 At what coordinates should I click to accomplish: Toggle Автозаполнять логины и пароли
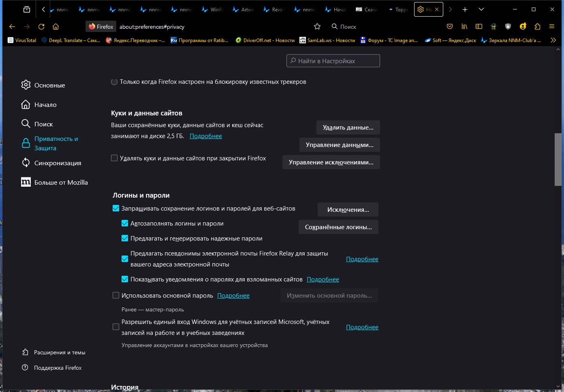click(x=125, y=223)
